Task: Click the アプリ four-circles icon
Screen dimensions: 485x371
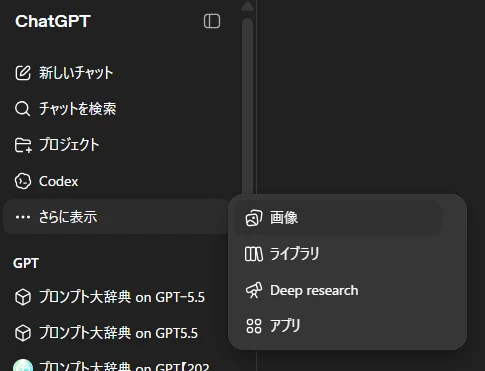Action: click(x=254, y=326)
